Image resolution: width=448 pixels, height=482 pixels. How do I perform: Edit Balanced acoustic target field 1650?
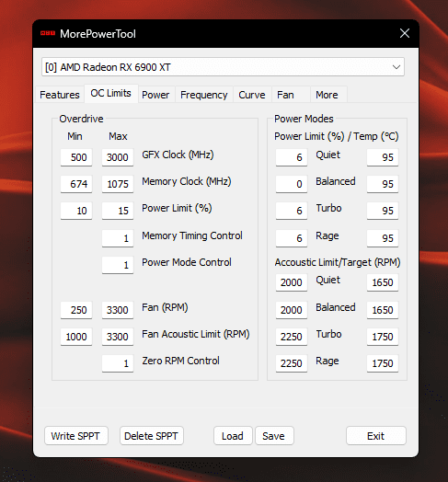[383, 310]
